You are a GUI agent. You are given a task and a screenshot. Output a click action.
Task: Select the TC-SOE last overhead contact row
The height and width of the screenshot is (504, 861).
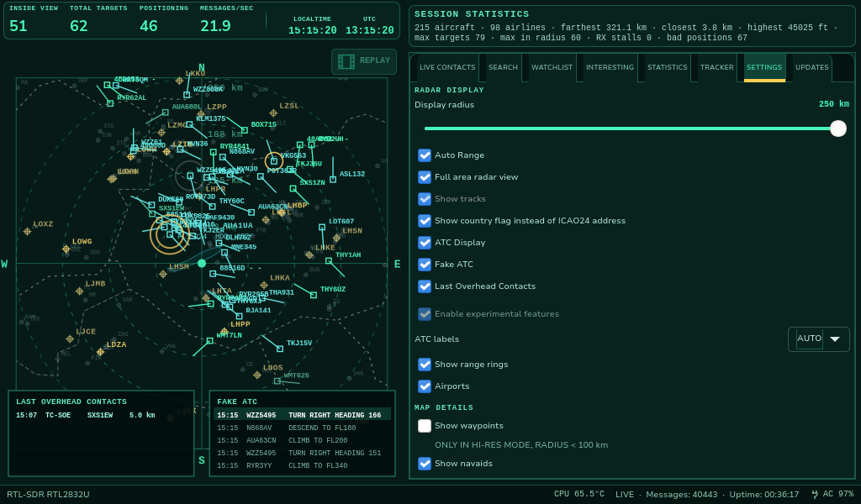[101, 415]
